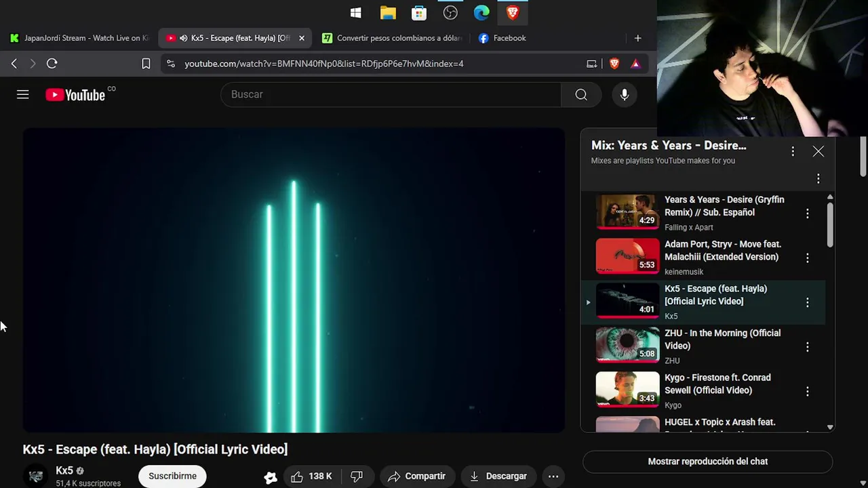The image size is (868, 488).
Task: Open the Brave Shields lion icon
Action: (x=614, y=64)
